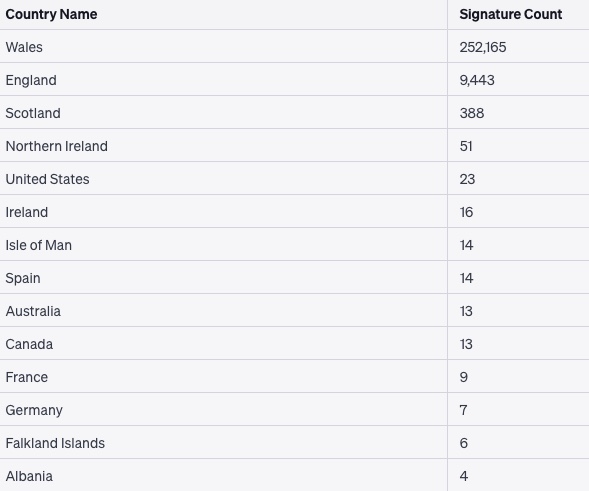Click the 252,165 signature count value
Image resolution: width=589 pixels, height=491 pixels.
[x=483, y=47]
